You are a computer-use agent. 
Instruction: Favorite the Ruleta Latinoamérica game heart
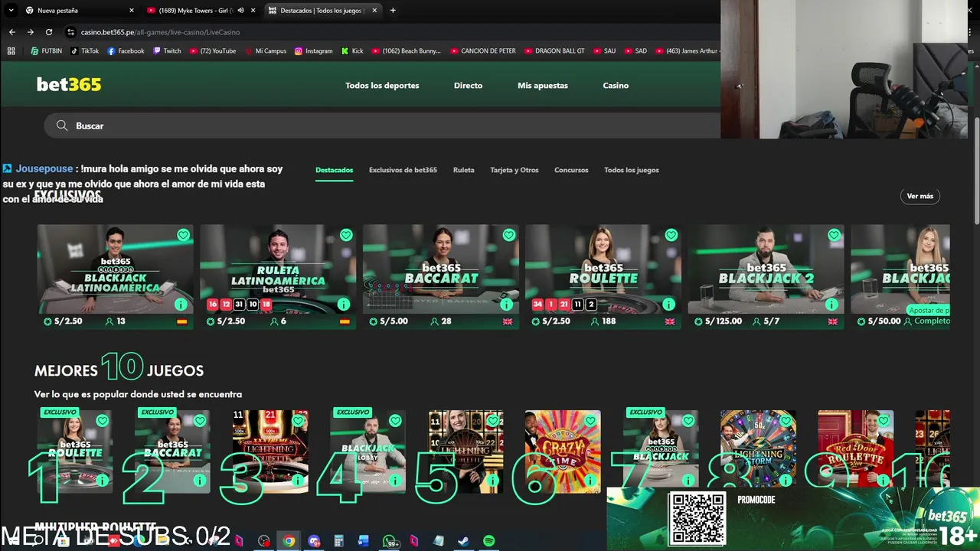click(346, 235)
